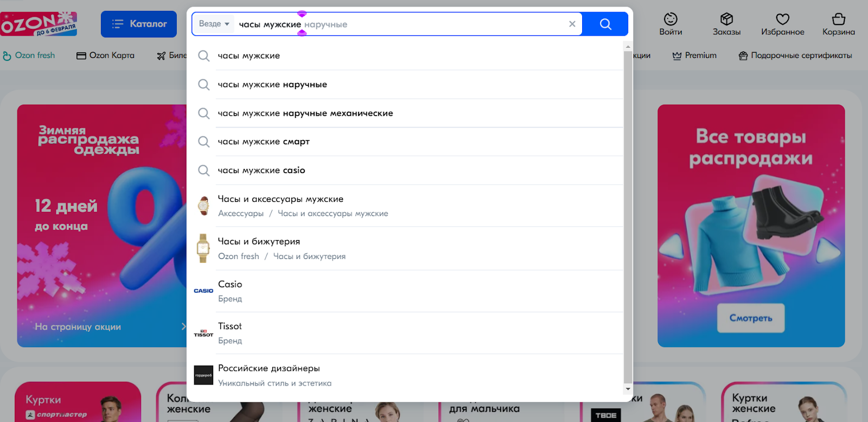Open the Каталог catalog menu
Image resolution: width=868 pixels, height=422 pixels.
139,24
